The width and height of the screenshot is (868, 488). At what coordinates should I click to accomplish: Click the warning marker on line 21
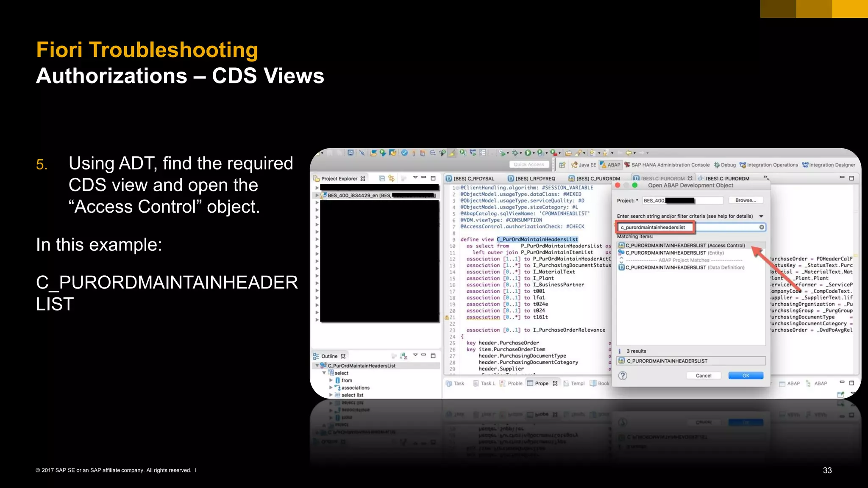447,317
